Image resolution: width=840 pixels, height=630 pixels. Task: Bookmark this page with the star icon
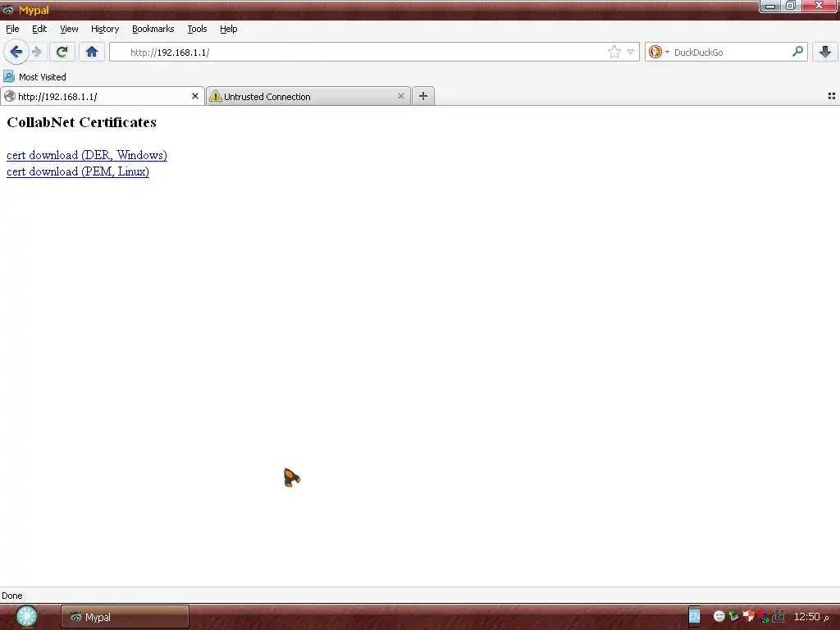pyautogui.click(x=614, y=52)
